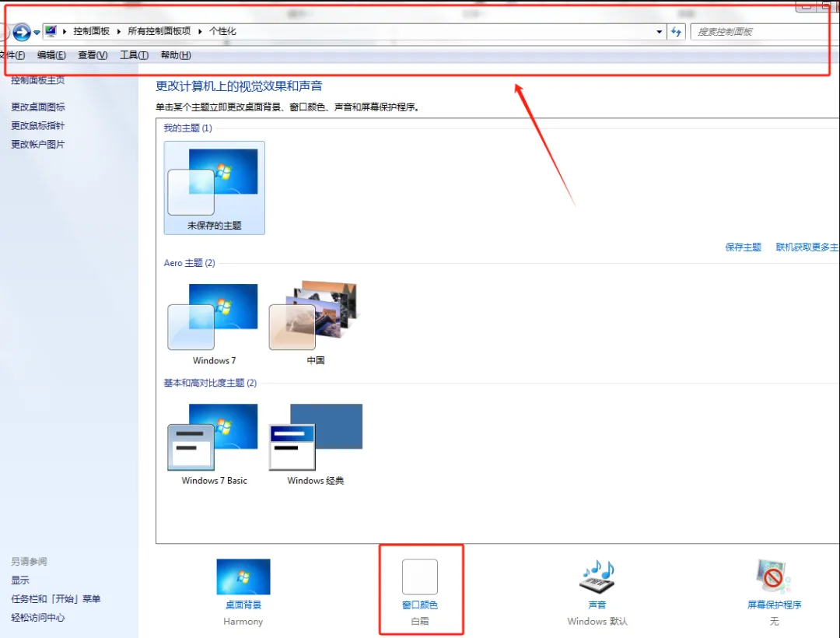Click the 声音 music notes icon

pos(597,577)
